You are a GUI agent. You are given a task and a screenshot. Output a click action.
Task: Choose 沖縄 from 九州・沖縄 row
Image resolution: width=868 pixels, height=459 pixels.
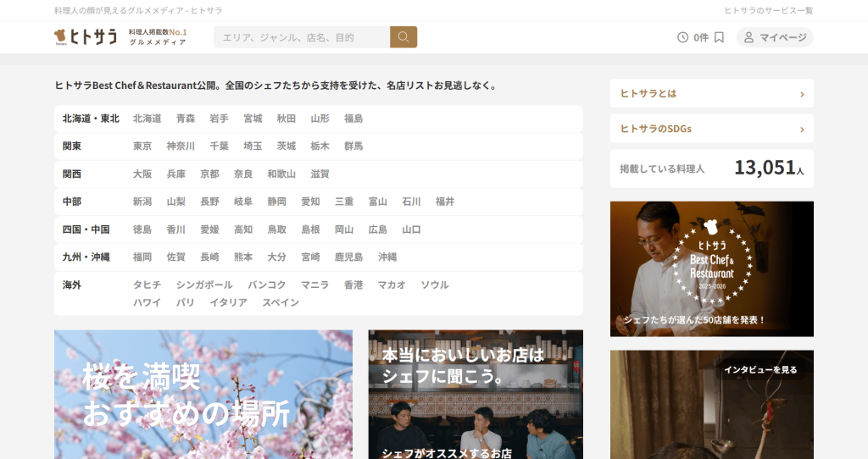click(387, 257)
